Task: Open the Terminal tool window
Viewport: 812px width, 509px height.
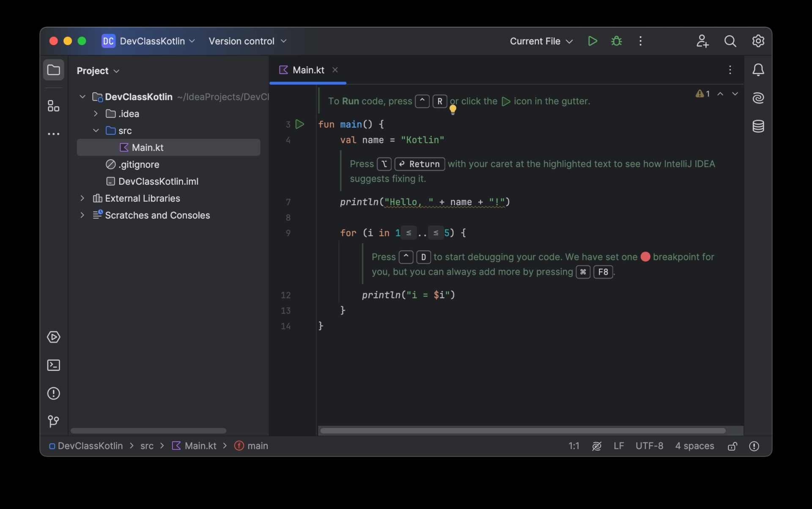Action: point(53,365)
